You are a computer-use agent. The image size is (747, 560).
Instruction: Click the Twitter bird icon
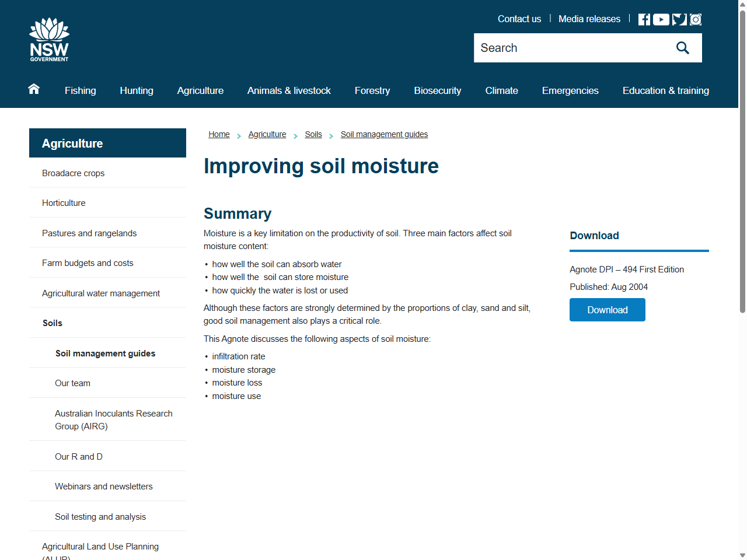coord(678,19)
